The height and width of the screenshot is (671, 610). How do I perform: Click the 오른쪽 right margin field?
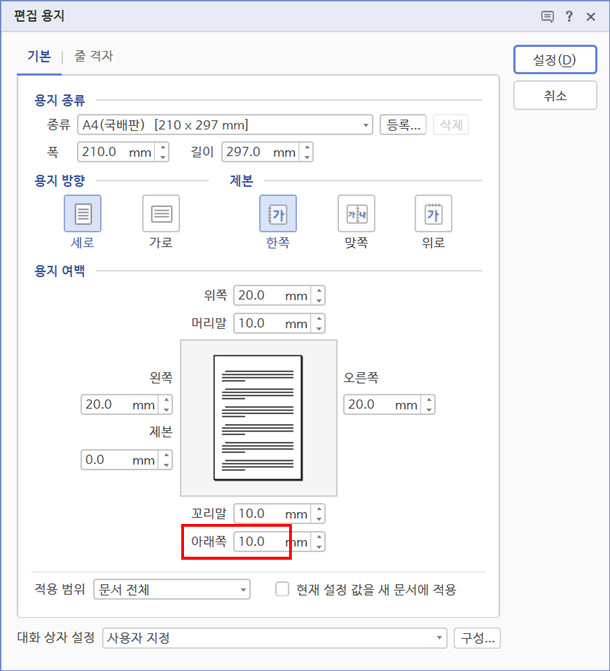tap(384, 404)
